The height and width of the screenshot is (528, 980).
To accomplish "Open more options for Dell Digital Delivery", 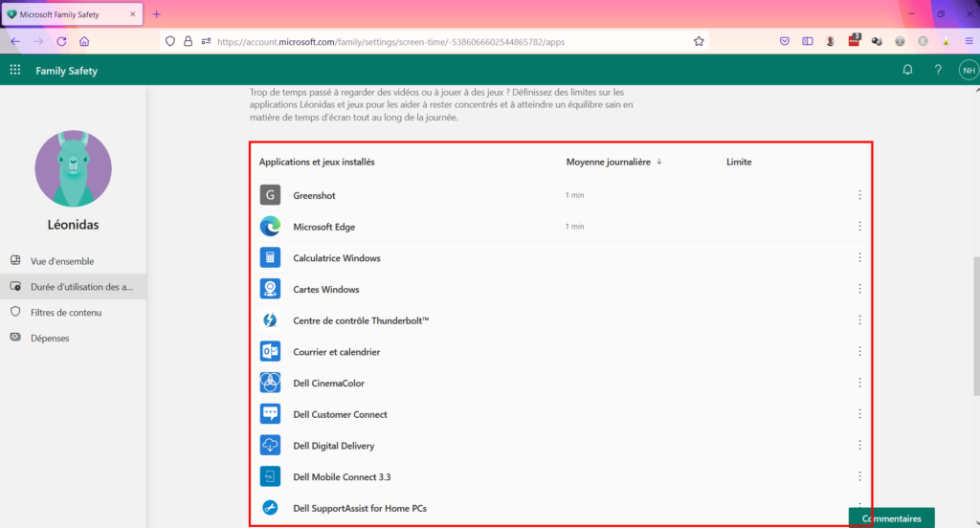I will coord(859,445).
